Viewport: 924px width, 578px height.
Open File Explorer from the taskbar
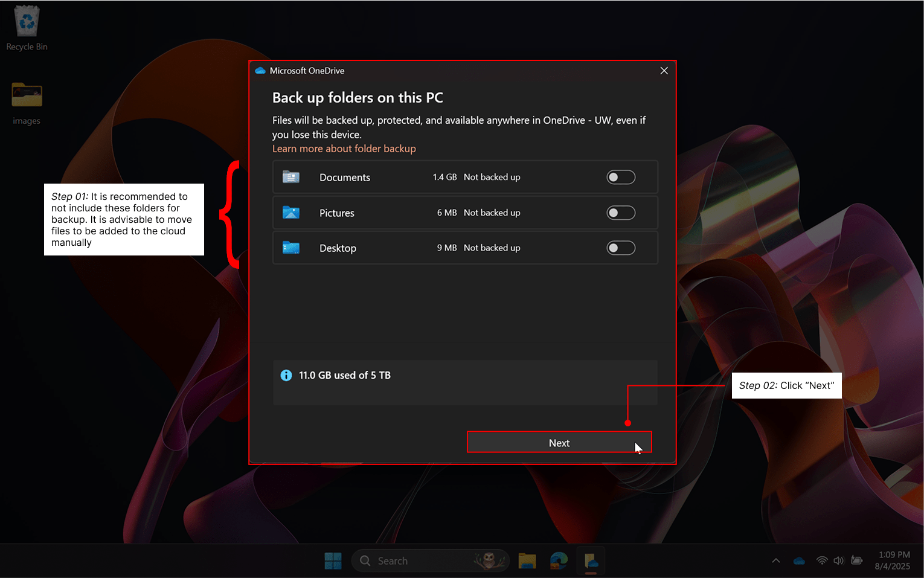[x=527, y=561]
